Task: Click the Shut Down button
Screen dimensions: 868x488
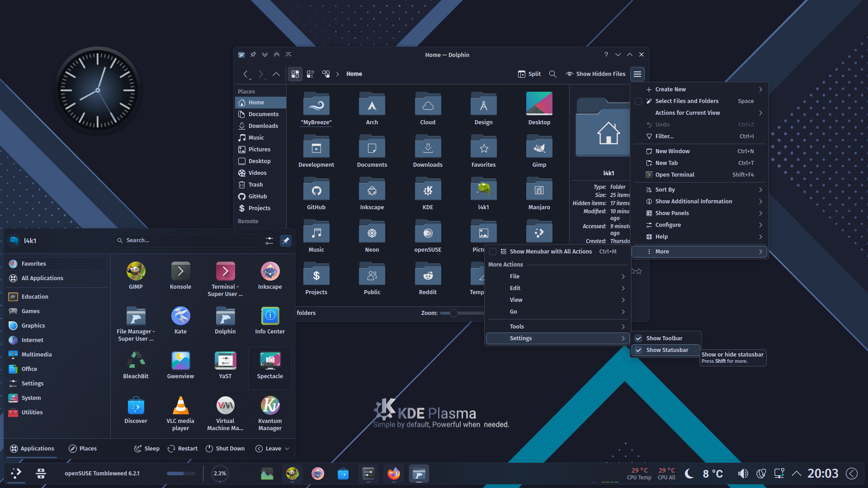Action: coord(225,449)
